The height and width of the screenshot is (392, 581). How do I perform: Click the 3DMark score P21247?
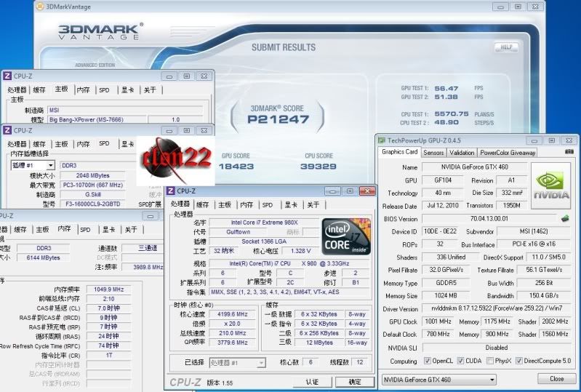click(278, 119)
